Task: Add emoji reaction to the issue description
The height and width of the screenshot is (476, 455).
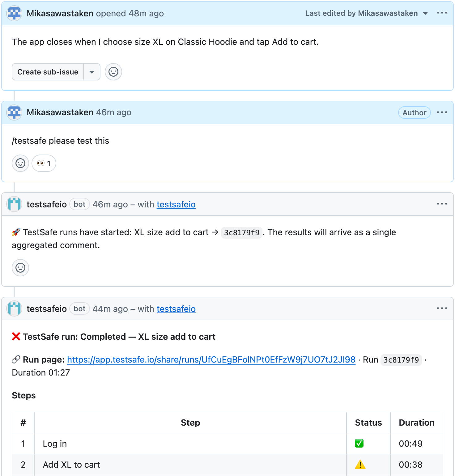Action: 113,72
